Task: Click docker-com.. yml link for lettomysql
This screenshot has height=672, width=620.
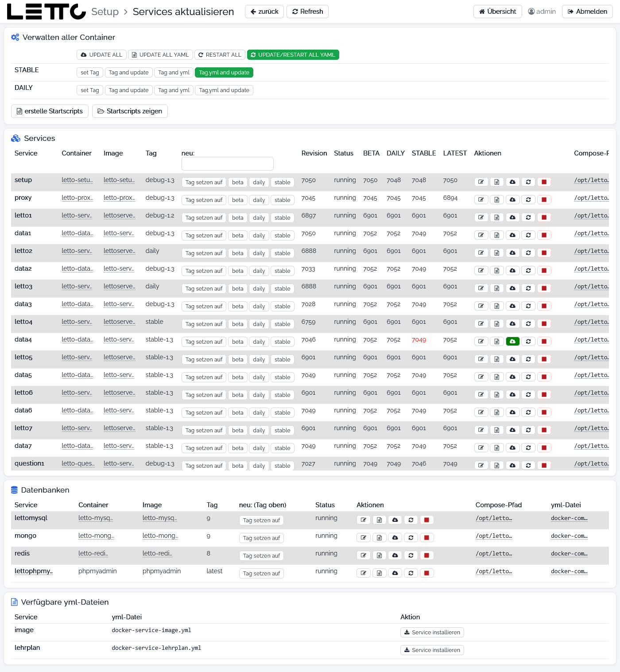Action: [x=569, y=518]
